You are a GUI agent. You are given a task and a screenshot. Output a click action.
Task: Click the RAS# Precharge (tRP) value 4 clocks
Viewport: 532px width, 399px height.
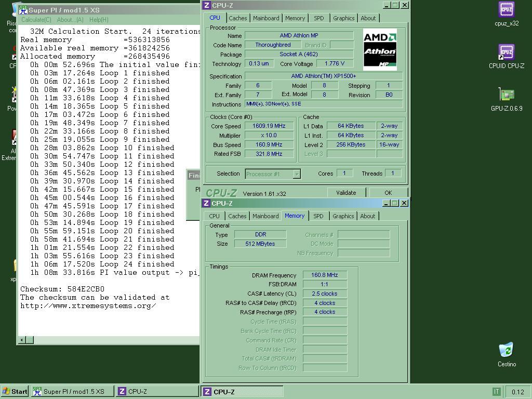pos(324,312)
